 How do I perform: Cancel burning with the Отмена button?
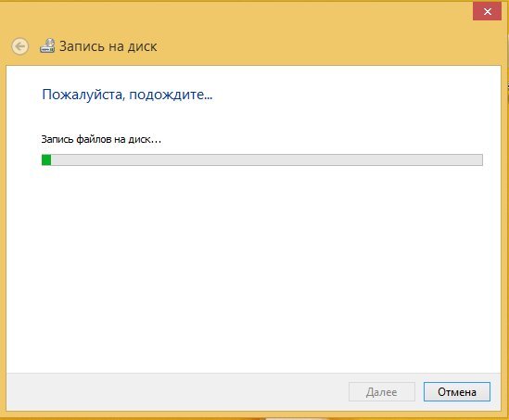click(x=457, y=392)
